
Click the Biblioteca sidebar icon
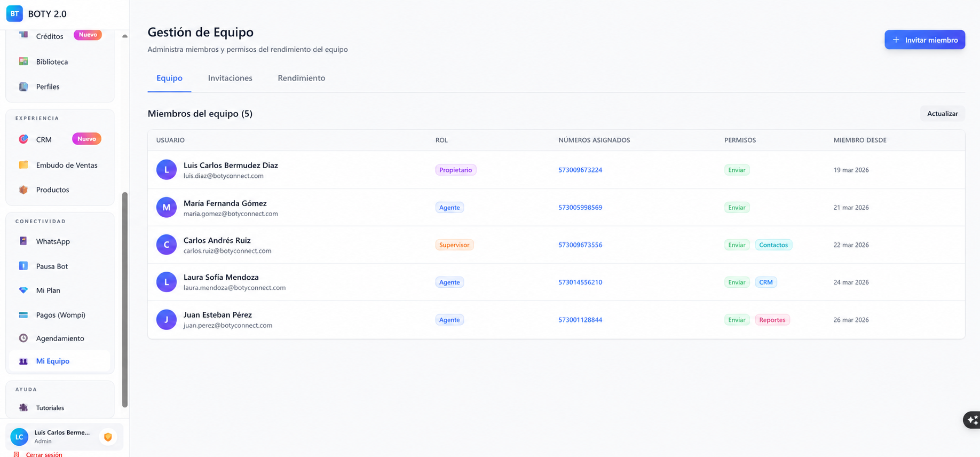click(23, 61)
